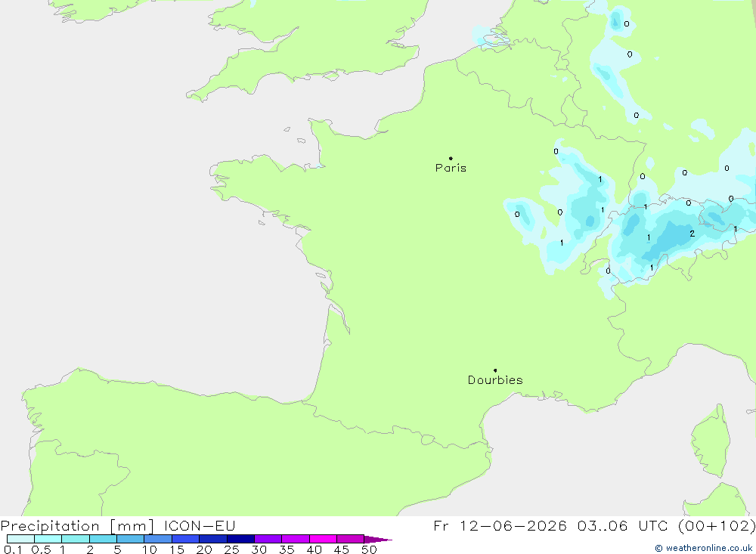Screen dimensions: 756x554
Task: Click the Paris location dot
Action: tap(451, 158)
